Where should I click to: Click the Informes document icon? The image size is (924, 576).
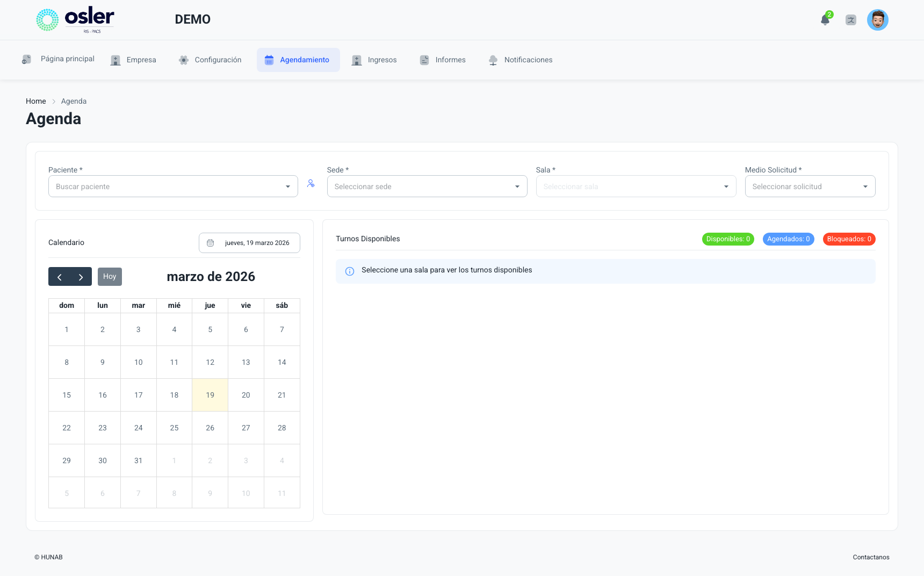pyautogui.click(x=424, y=60)
